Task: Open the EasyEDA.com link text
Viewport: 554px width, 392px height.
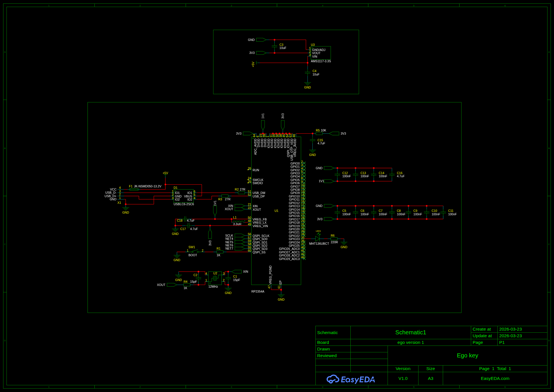Action: (495, 378)
